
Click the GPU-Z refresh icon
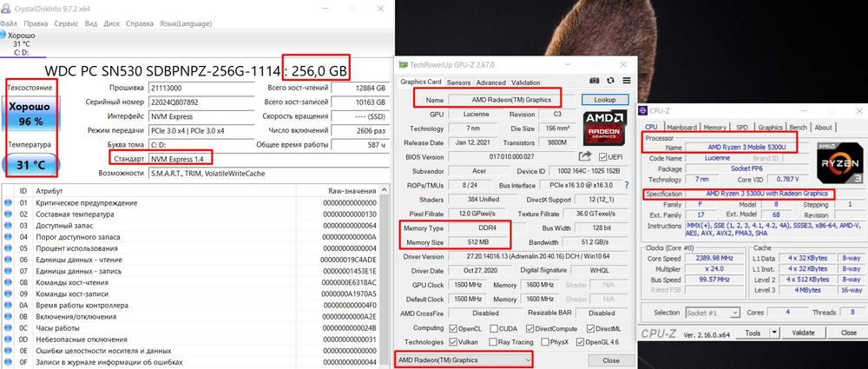click(611, 81)
